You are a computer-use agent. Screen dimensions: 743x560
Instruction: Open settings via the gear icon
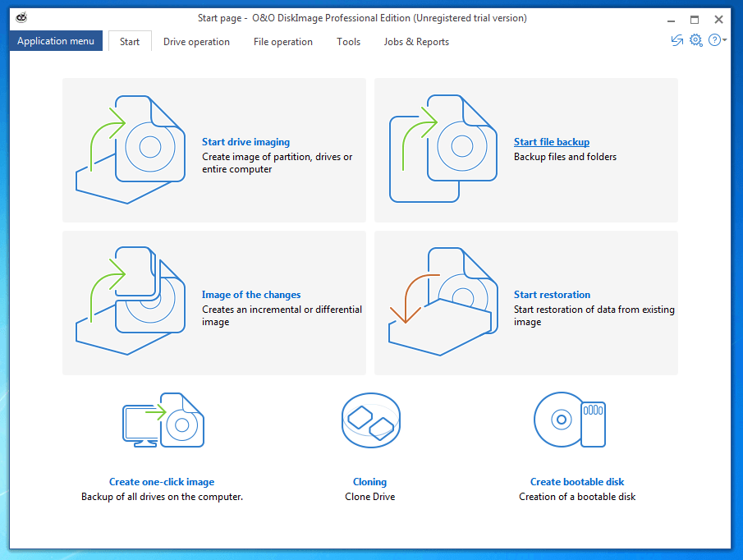(x=695, y=40)
